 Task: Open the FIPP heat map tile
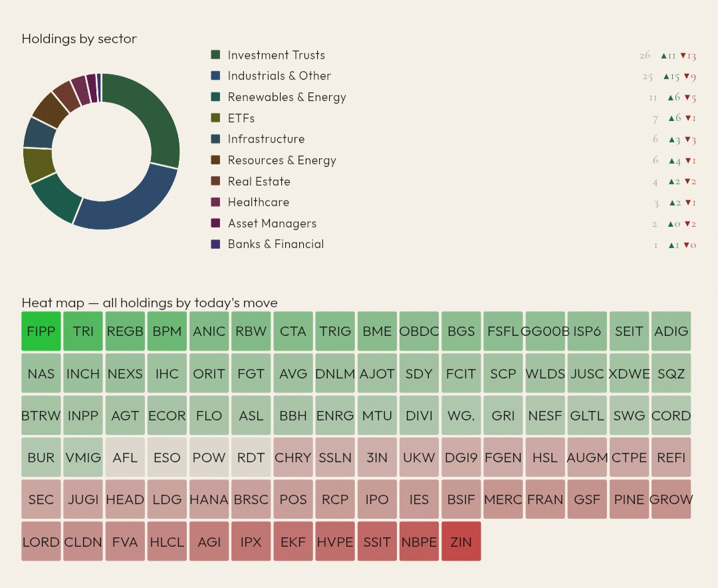tap(41, 331)
